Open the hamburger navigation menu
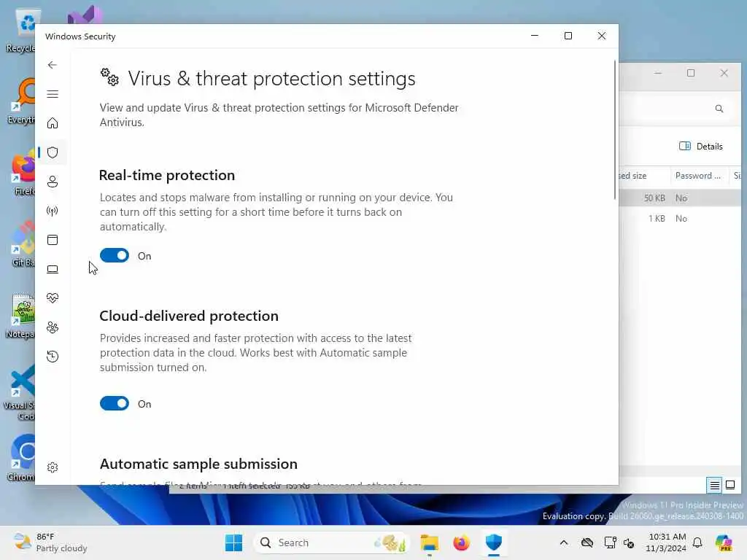 pos(53,94)
